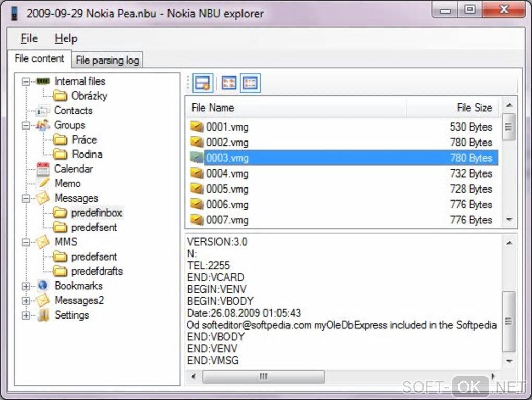Screen dimensions: 532x400
Task: Click envelope icon of 0005.vmg
Action: tap(197, 189)
